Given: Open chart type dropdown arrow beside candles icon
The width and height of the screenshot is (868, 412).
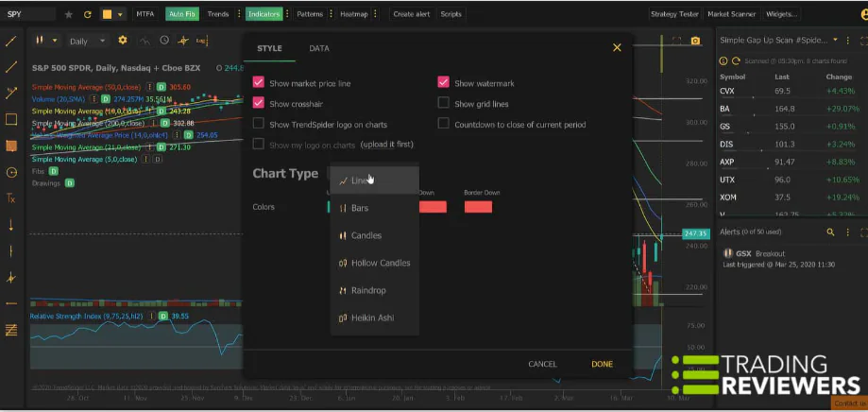Looking at the screenshot, I should (x=54, y=41).
